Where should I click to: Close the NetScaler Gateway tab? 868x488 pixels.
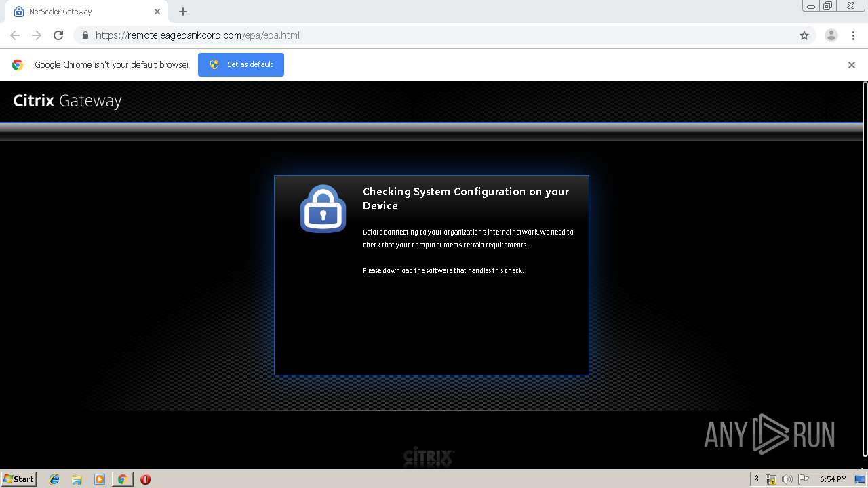pos(157,12)
